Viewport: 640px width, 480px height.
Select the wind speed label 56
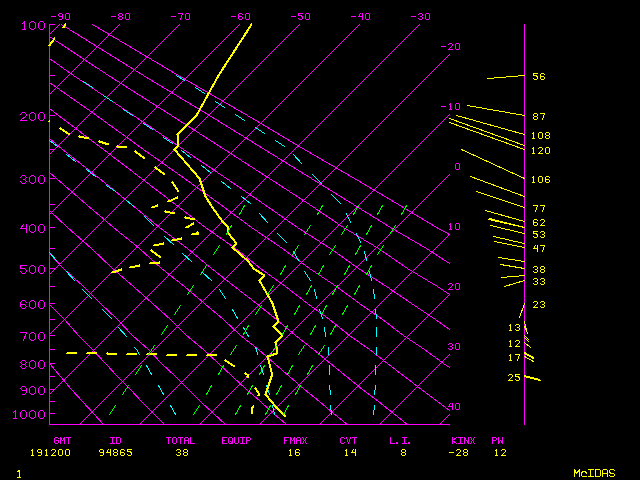[x=538, y=77]
